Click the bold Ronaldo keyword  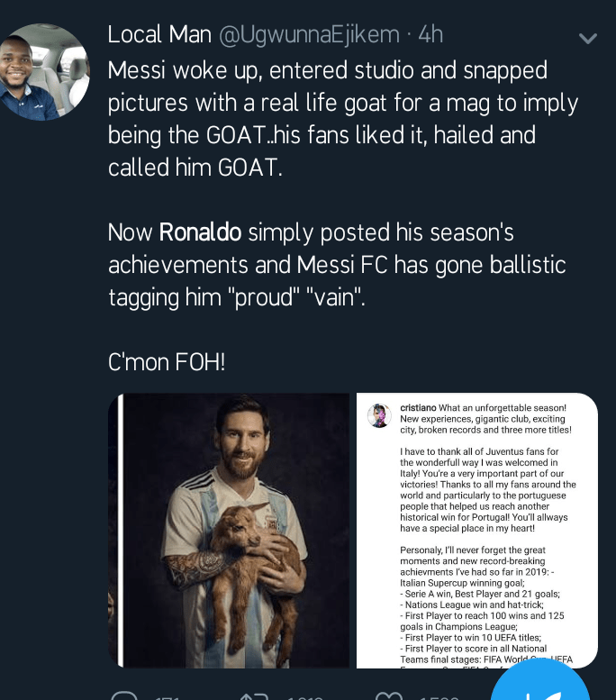point(200,232)
